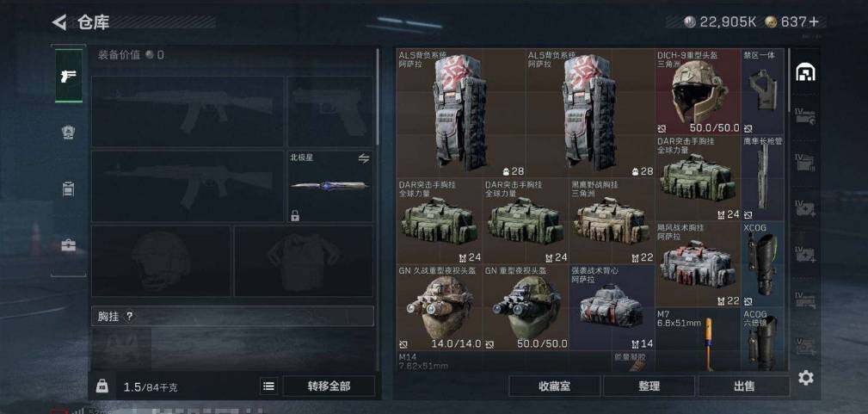Expand the 胸挂 section header
The height and width of the screenshot is (414, 868).
[232, 316]
